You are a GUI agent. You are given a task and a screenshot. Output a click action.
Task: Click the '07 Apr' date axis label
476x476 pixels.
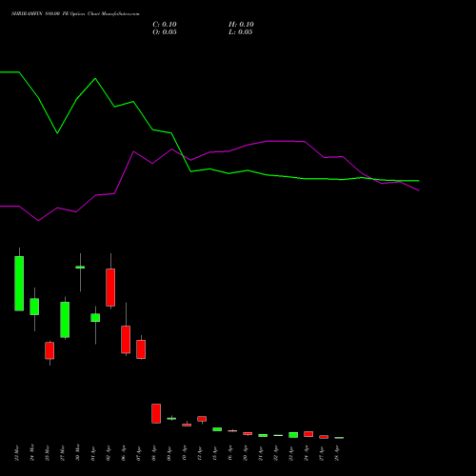tap(138, 453)
